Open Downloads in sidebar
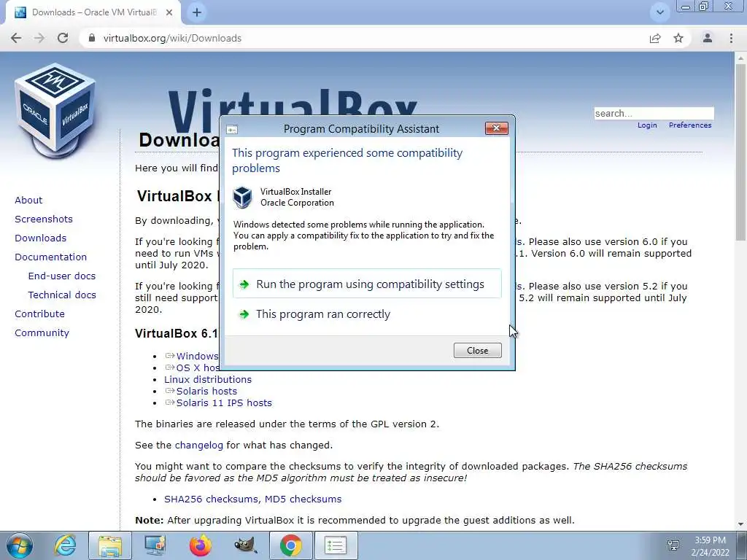Viewport: 747px width, 560px height. click(41, 238)
